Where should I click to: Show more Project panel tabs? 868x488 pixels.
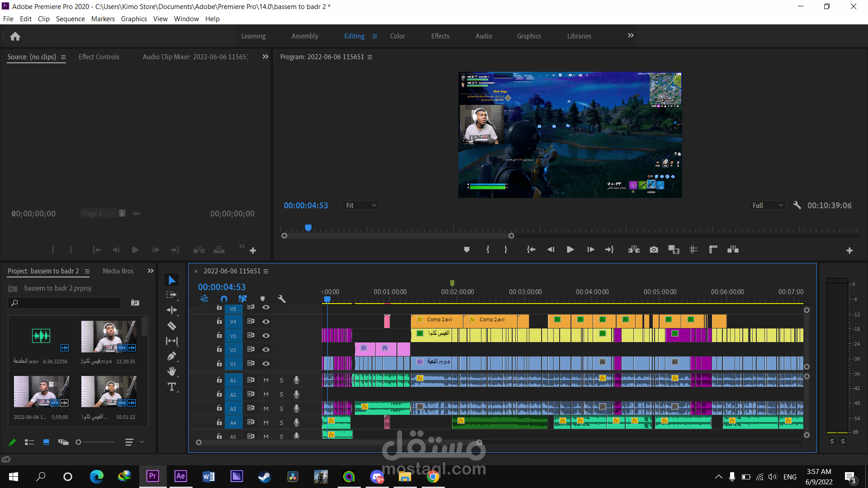151,271
